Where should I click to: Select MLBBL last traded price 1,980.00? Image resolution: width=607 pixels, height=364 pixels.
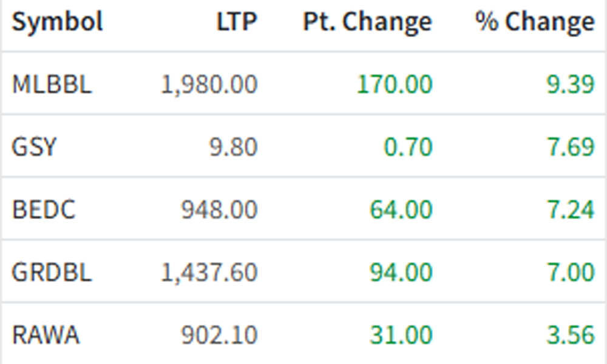pos(209,84)
